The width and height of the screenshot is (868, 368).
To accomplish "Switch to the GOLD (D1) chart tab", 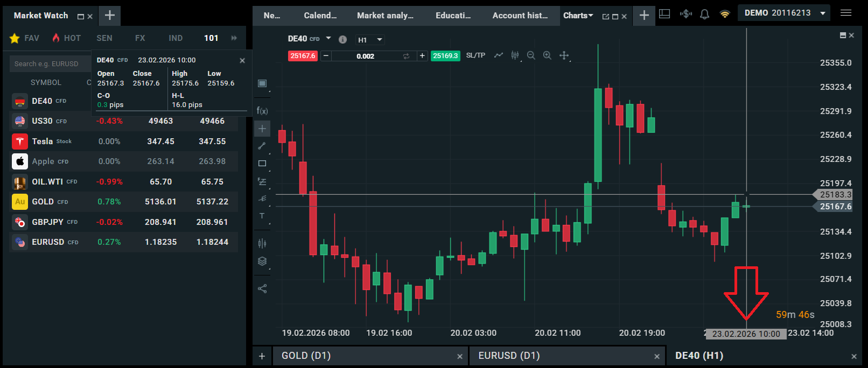I will click(x=369, y=356).
